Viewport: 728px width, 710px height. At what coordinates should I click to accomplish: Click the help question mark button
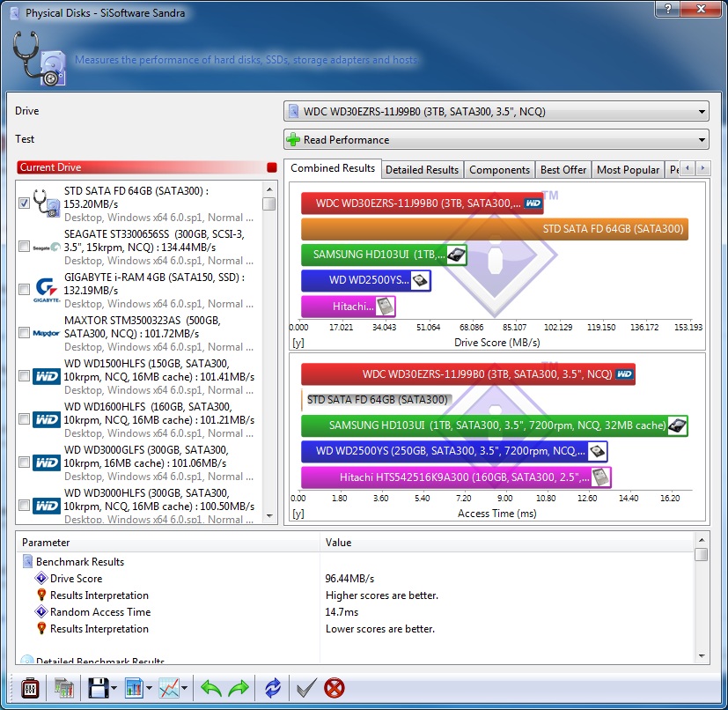point(668,8)
